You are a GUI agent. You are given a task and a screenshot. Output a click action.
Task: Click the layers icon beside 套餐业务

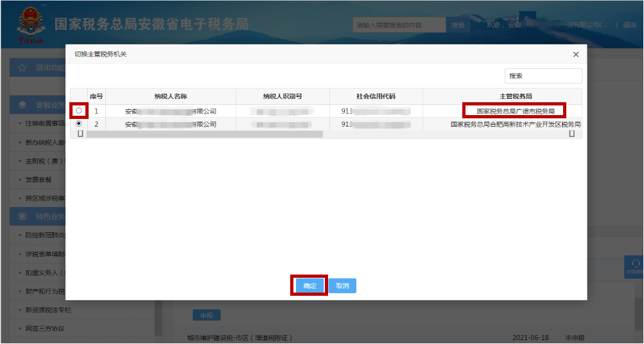(22, 105)
